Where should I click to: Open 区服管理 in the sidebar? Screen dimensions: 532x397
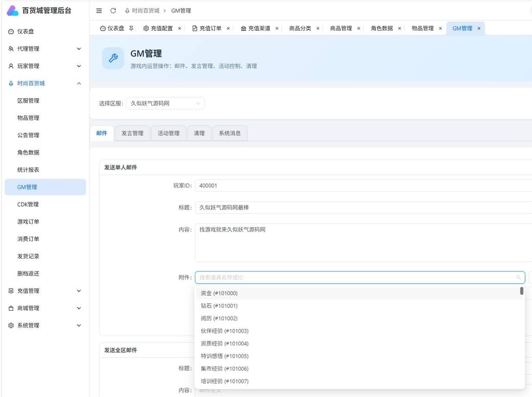click(x=45, y=101)
